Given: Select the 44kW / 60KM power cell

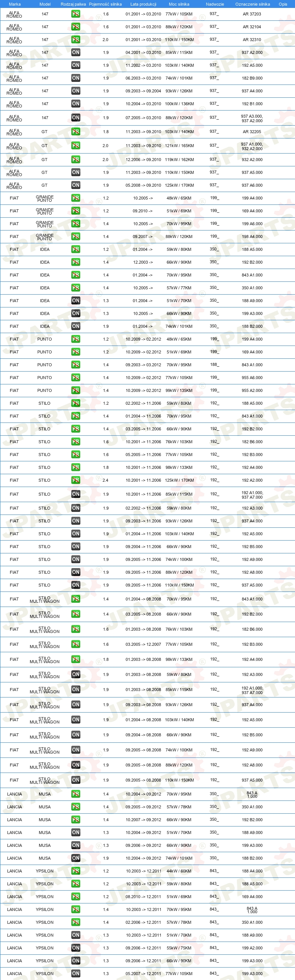Looking at the screenshot, I should click(x=179, y=871).
